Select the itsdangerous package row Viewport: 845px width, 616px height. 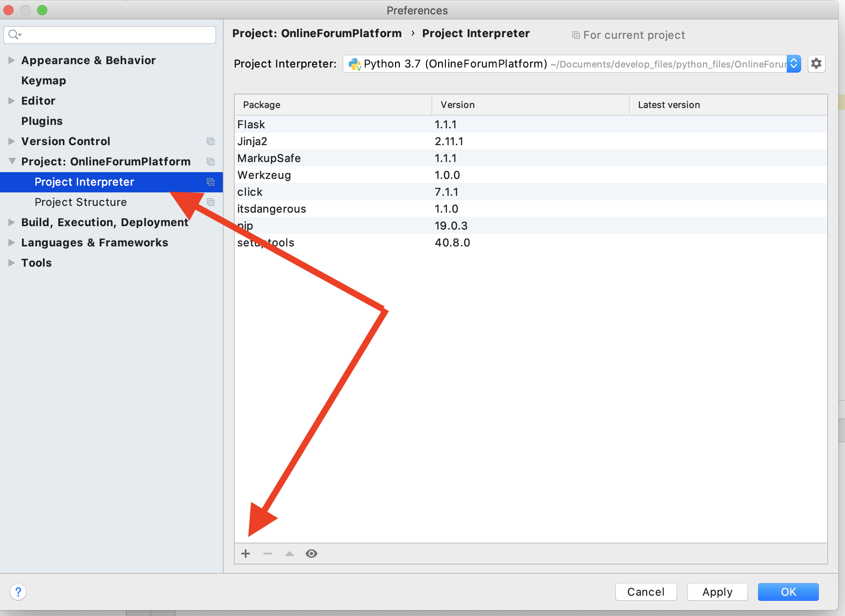[531, 209]
